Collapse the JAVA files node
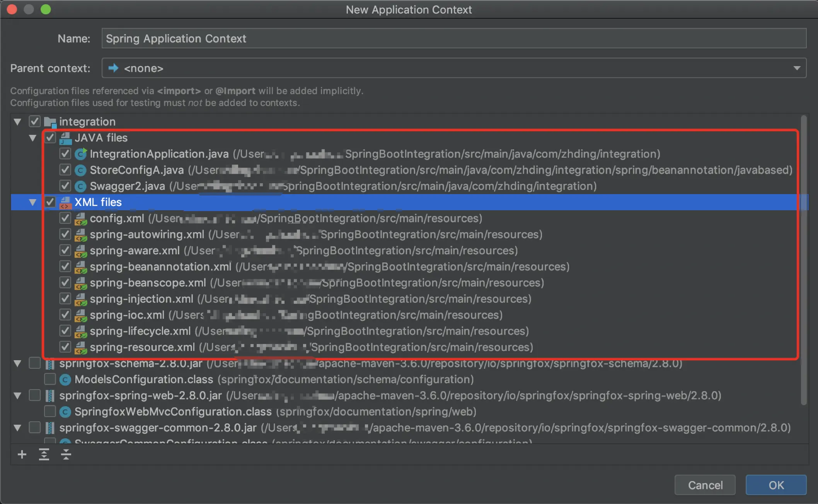Screen dimensions: 818x504 tap(33, 138)
